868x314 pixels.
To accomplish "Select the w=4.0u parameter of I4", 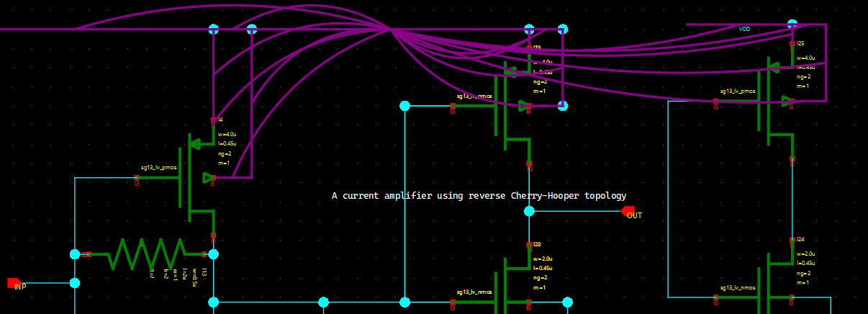I will [x=227, y=134].
